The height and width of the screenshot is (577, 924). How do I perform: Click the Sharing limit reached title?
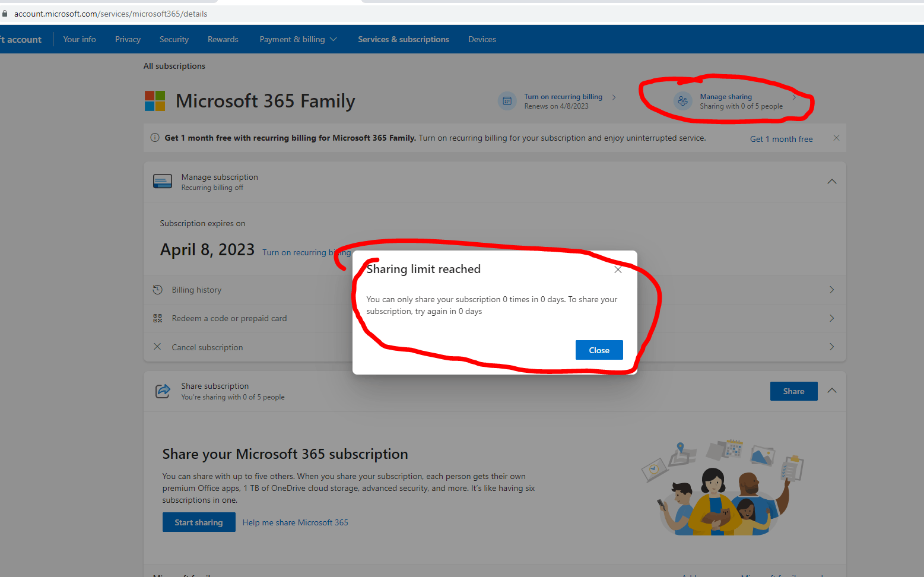(x=423, y=269)
